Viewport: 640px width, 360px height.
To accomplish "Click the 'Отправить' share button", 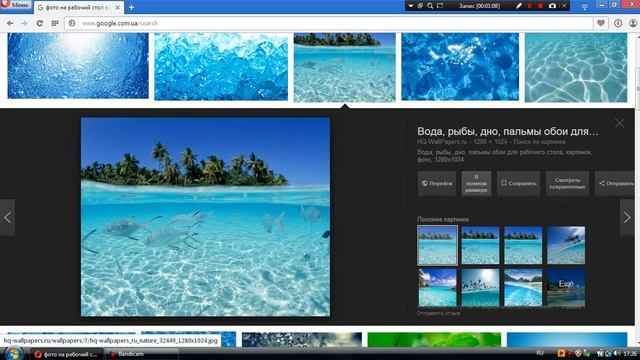I will pos(616,183).
